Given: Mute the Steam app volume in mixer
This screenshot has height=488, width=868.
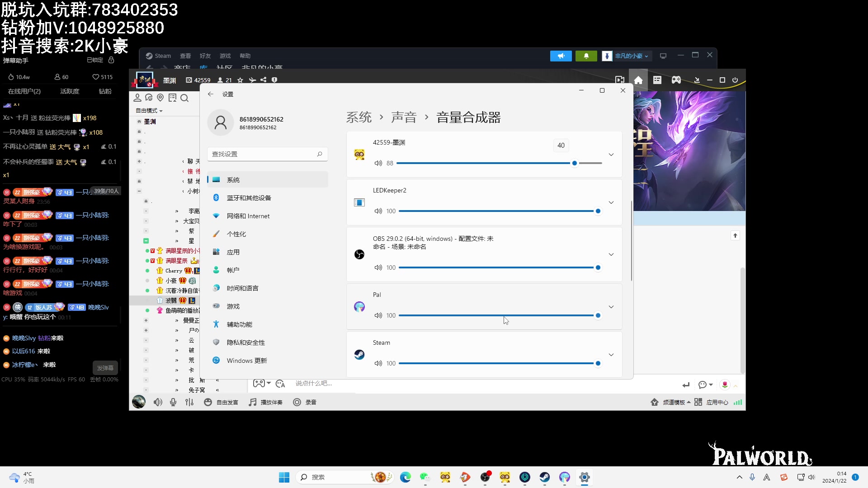Looking at the screenshot, I should [378, 363].
